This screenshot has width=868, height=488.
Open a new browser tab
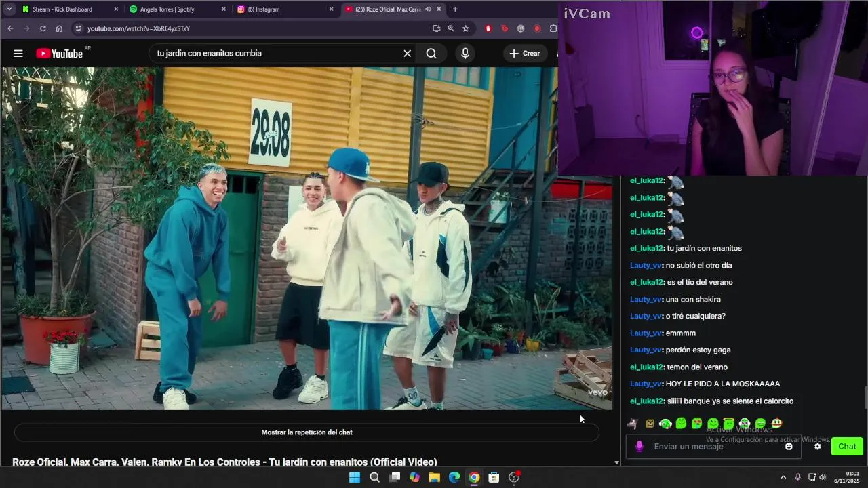(455, 9)
